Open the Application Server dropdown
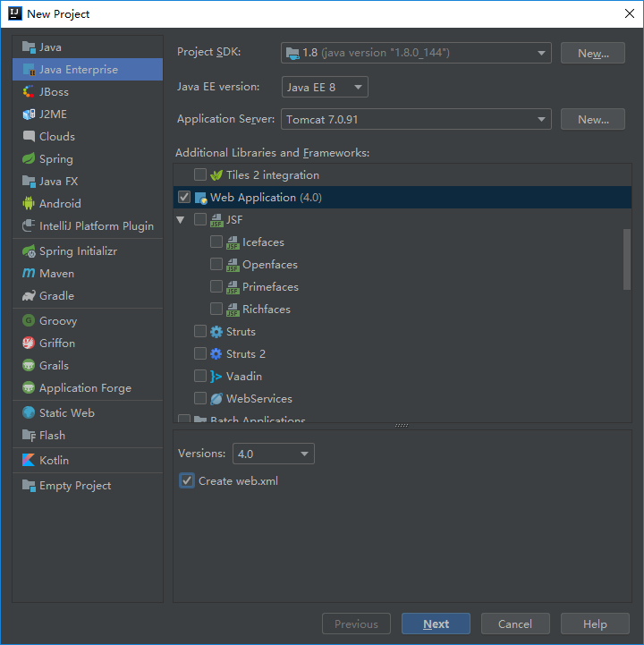 tap(416, 119)
